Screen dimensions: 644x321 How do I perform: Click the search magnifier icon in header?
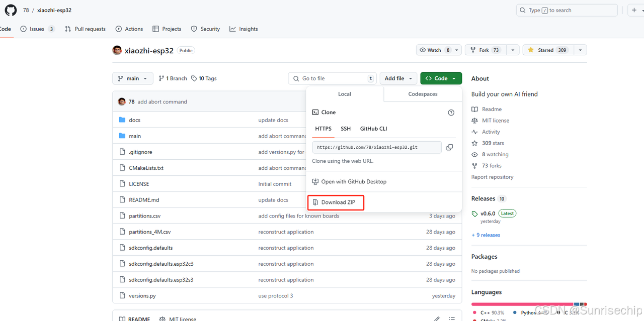tap(523, 10)
